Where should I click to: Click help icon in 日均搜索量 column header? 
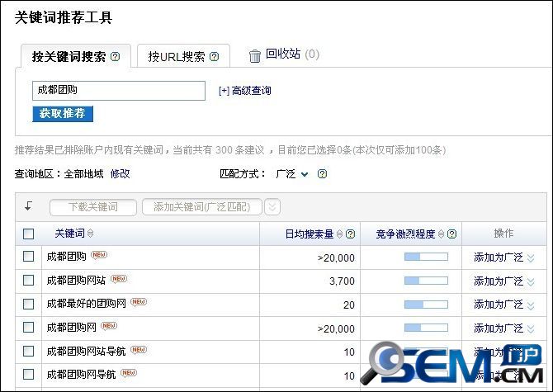[x=352, y=234]
